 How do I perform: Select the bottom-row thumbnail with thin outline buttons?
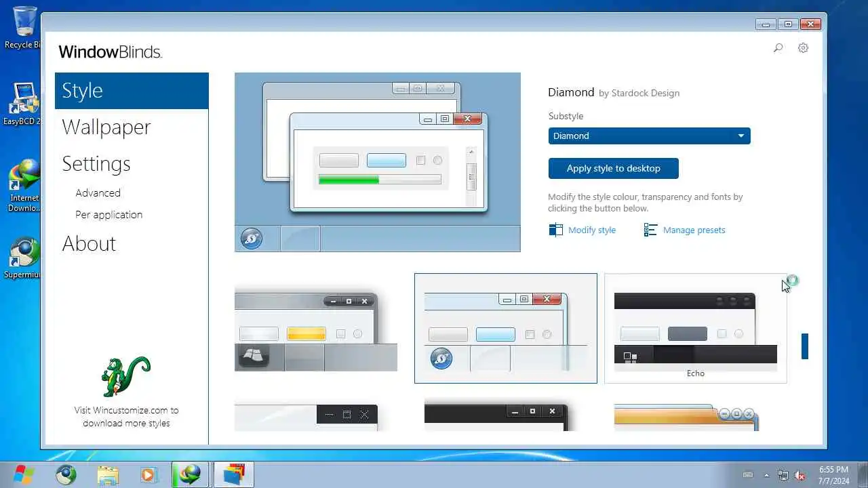pos(306,417)
